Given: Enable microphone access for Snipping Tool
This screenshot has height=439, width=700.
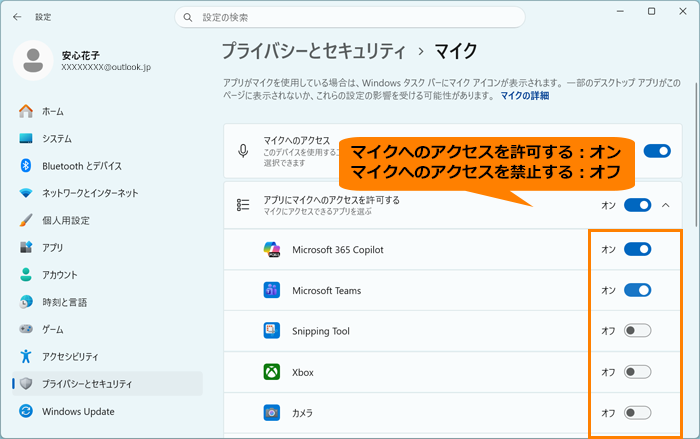Looking at the screenshot, I should click(x=638, y=331).
